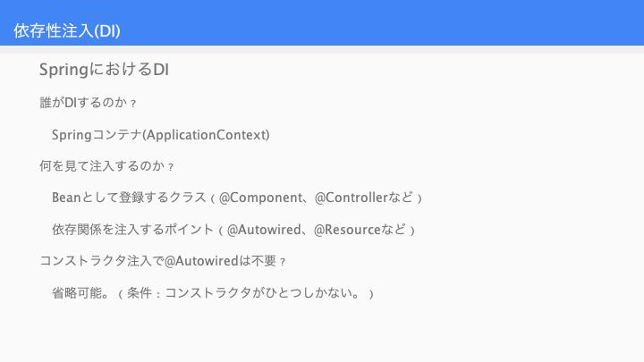Click the question 誰がDIするのか?
The width and height of the screenshot is (644, 362).
click(x=88, y=103)
